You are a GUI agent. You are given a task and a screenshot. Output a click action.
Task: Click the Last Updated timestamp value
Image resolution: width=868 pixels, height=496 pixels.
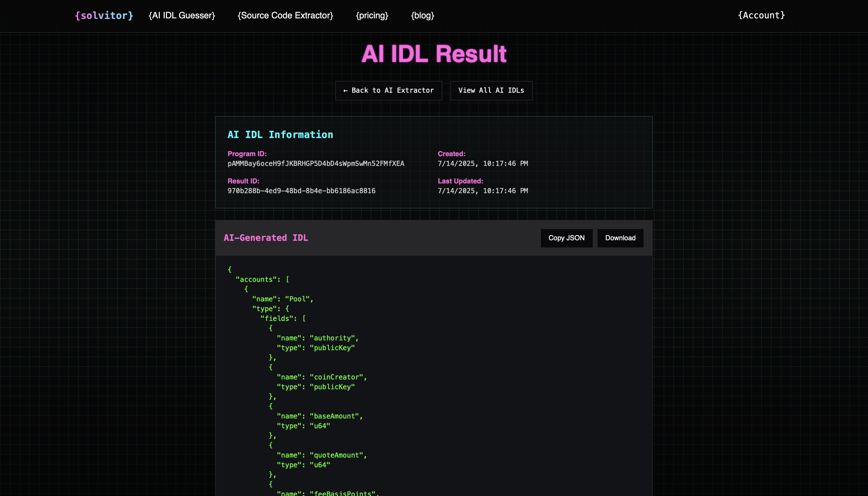[483, 191]
